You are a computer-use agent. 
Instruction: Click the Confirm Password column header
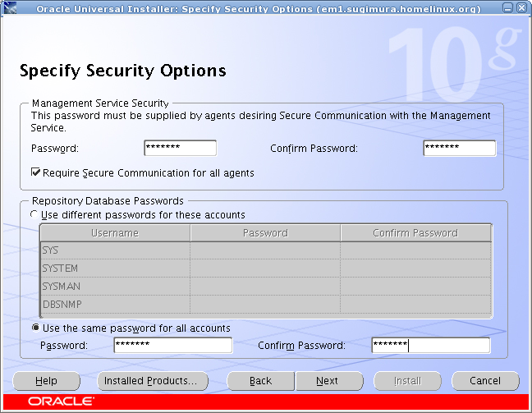click(415, 233)
